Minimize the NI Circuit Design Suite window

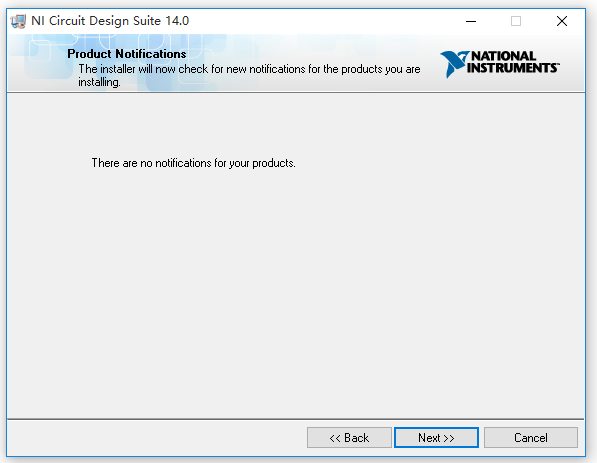click(x=471, y=21)
